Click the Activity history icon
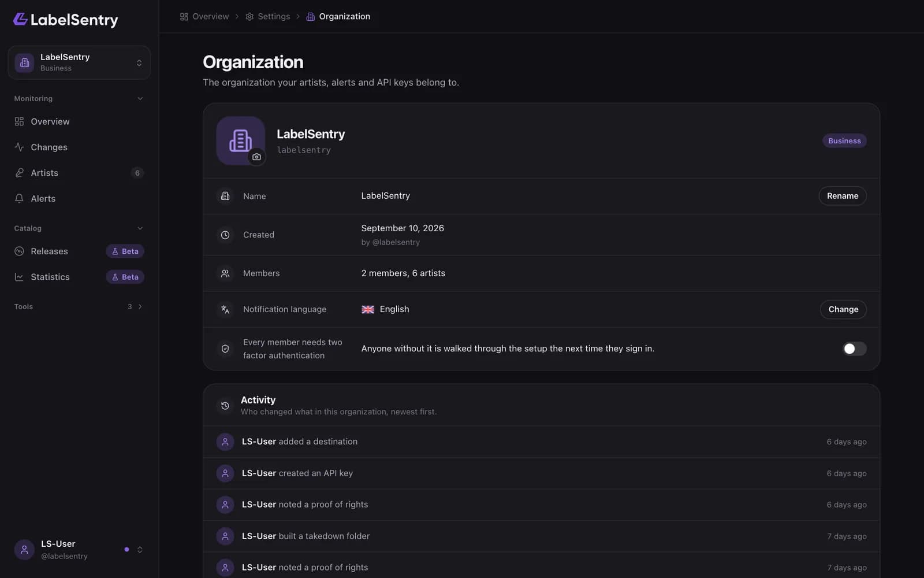The image size is (924, 578). point(225,406)
